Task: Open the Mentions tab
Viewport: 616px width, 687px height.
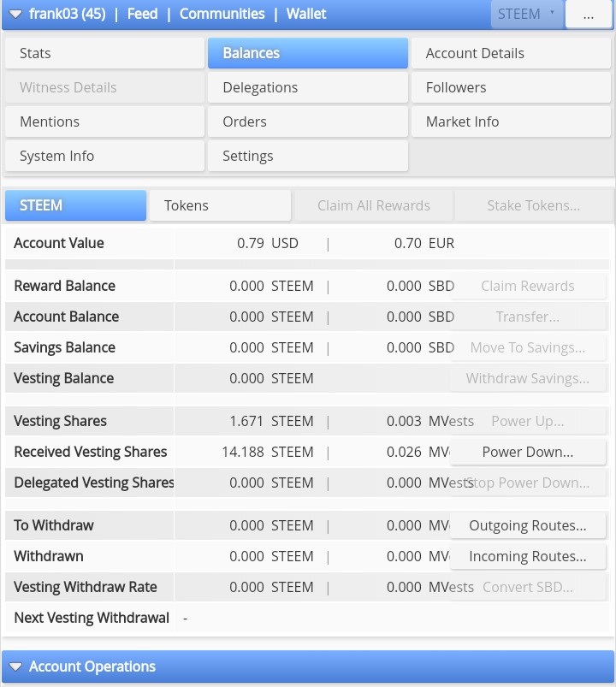Action: pos(104,121)
